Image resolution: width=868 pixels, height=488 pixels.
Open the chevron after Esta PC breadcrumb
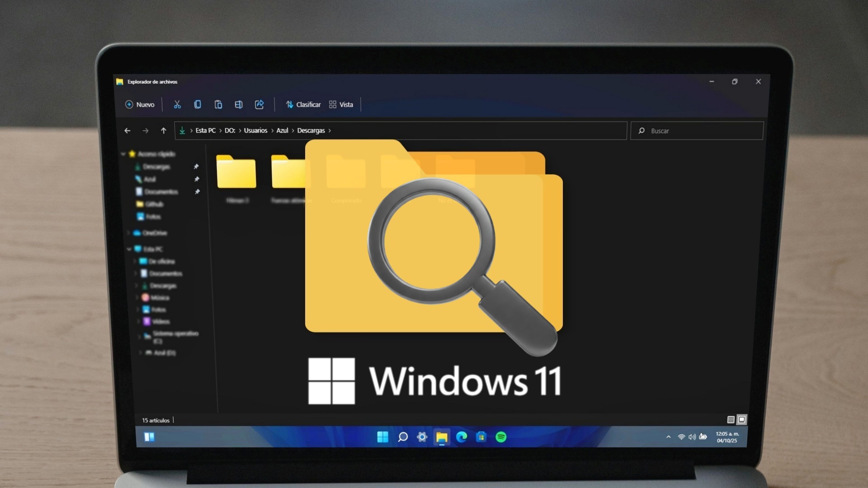[x=220, y=131]
